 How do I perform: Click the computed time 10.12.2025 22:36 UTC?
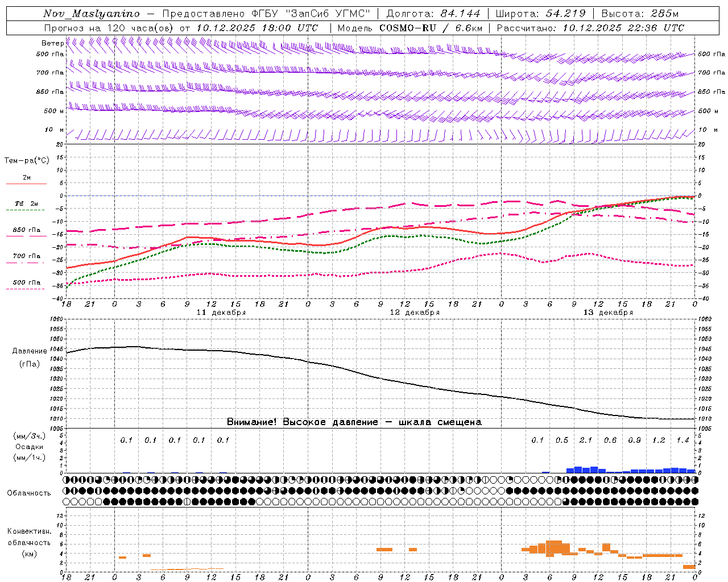pos(623,28)
